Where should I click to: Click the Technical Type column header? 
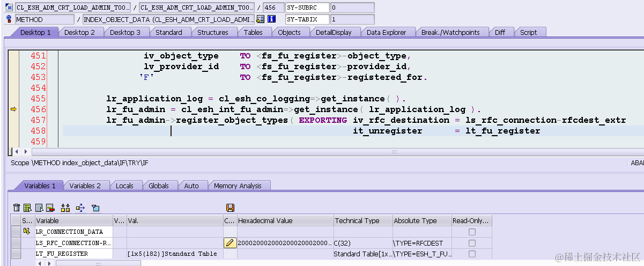point(362,220)
